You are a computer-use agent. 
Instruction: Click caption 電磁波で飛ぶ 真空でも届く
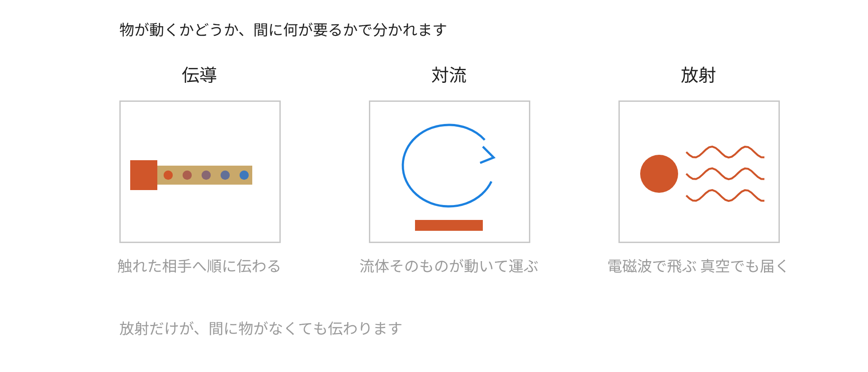[698, 266]
